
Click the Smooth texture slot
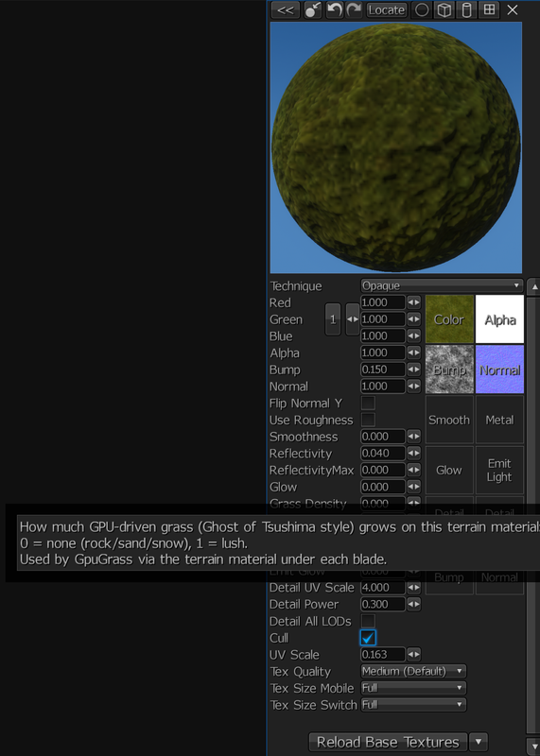coord(449,420)
